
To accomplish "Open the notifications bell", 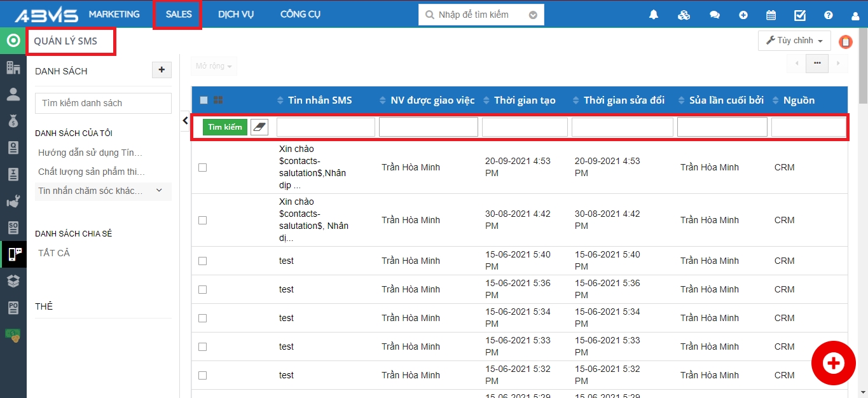I will coord(654,15).
